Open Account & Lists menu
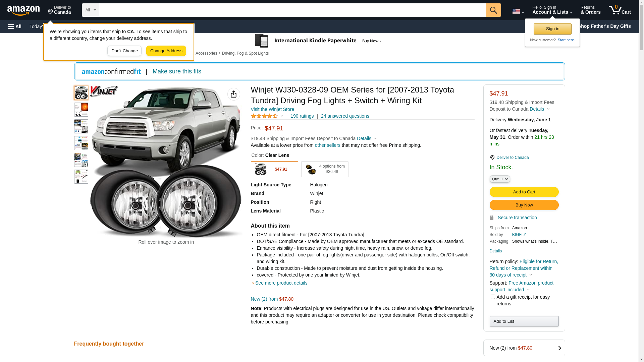Viewport: 644px width, 362px height. (x=552, y=10)
